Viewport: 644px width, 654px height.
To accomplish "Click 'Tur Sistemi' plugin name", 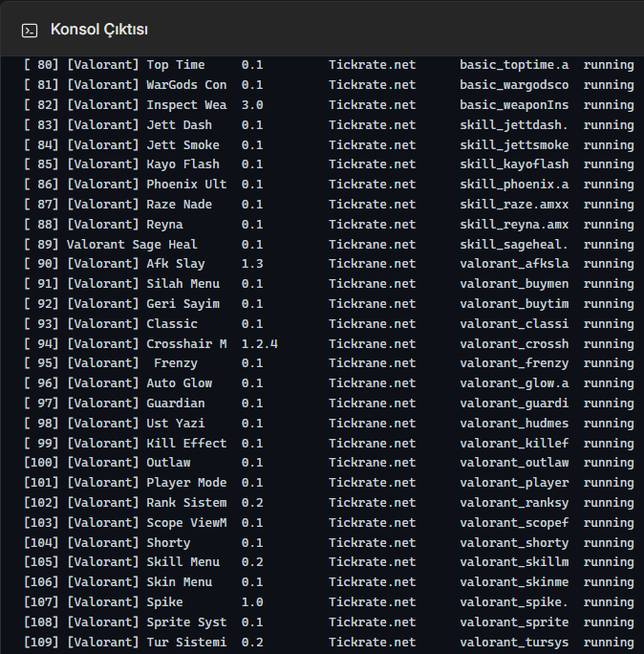I will pyautogui.click(x=186, y=642).
